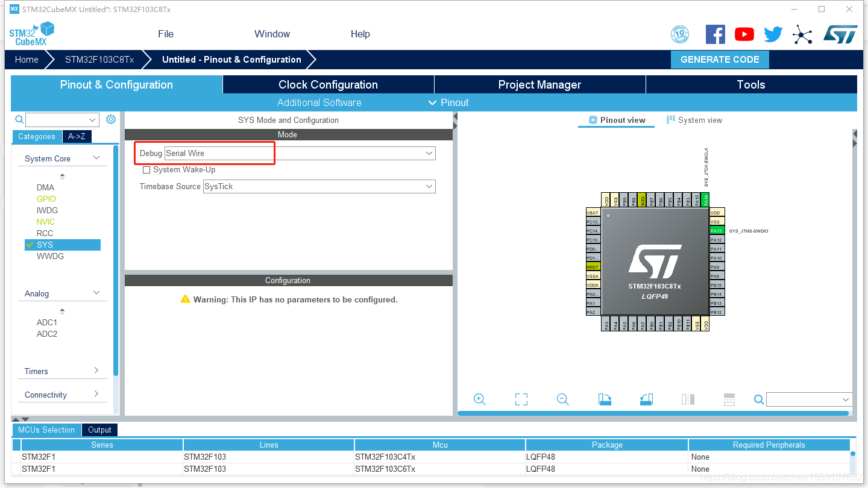
Task: Click the STM32F103C8Tx breadcrumb
Action: click(99, 60)
